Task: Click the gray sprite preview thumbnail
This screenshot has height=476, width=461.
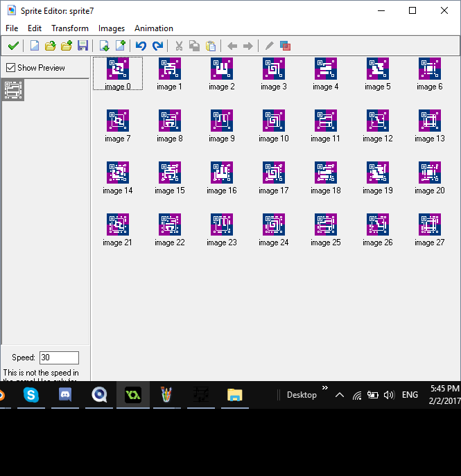Action: (x=13, y=90)
